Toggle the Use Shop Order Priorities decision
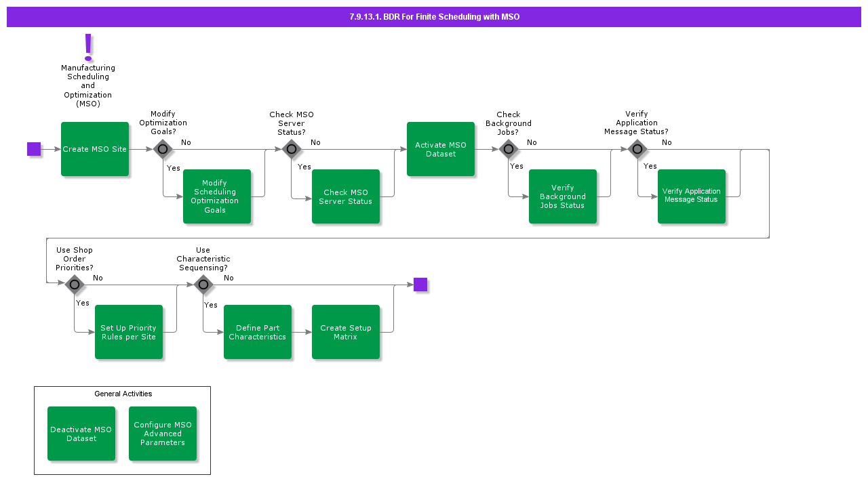 click(75, 285)
